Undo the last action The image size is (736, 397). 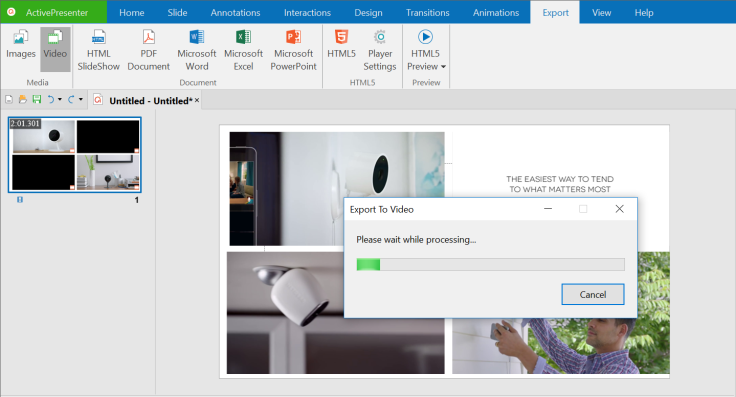[51, 99]
